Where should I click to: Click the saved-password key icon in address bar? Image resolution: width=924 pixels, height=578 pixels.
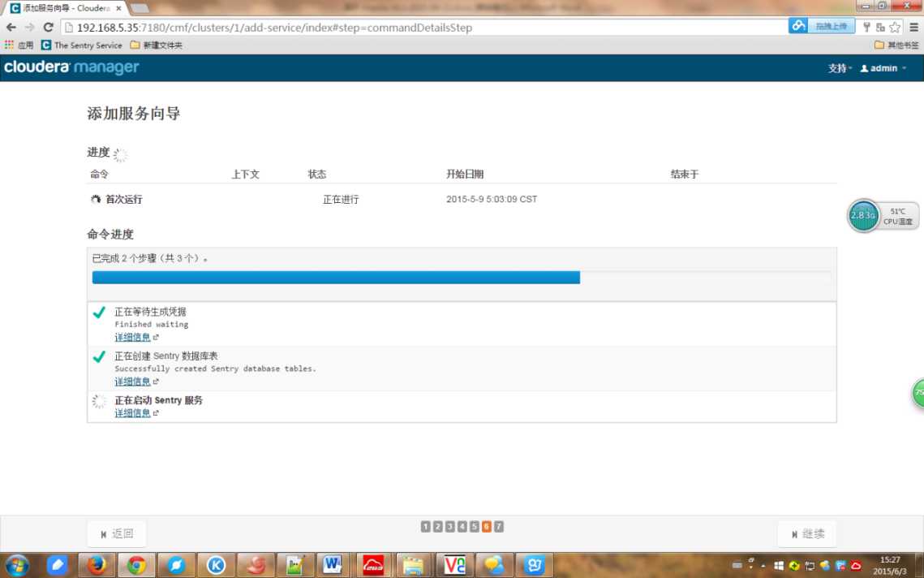point(867,27)
